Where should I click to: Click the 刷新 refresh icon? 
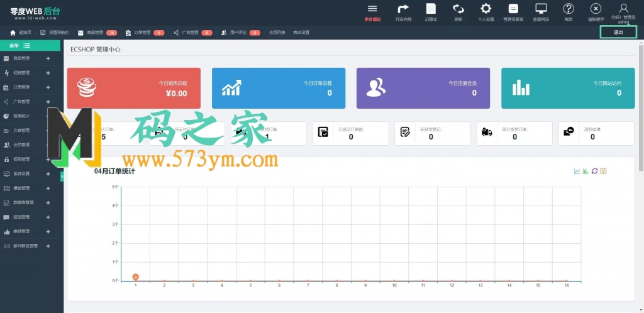(458, 9)
